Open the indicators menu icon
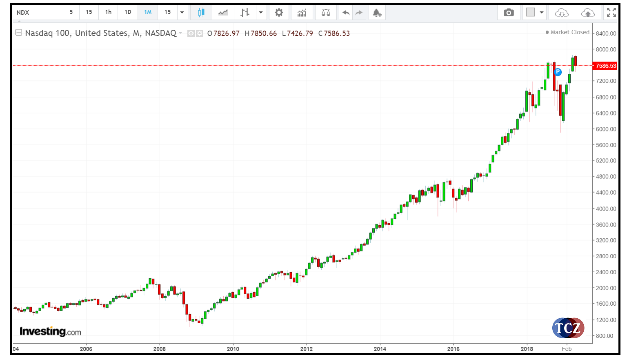 coord(302,13)
